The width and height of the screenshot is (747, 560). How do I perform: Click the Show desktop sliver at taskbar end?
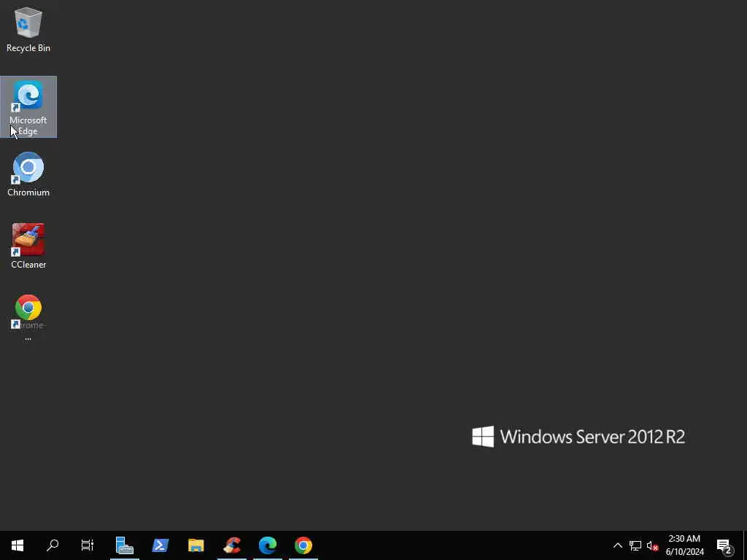click(x=745, y=545)
